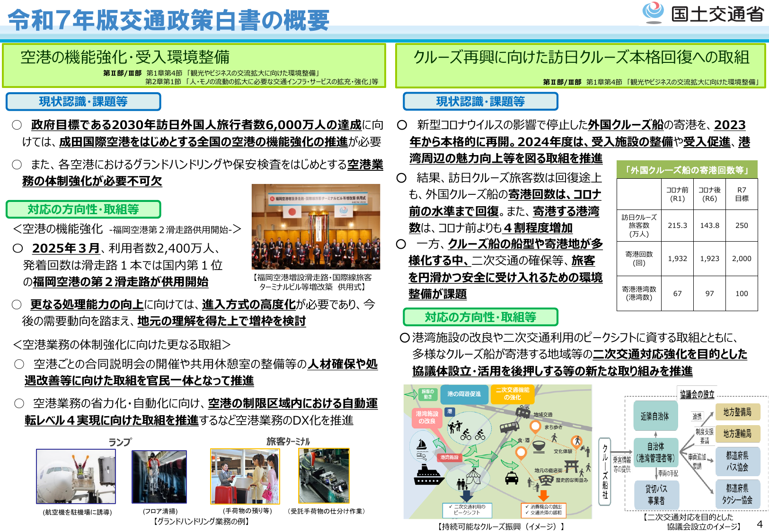Select the taxi icon in the cruise diagram

tap(512, 478)
